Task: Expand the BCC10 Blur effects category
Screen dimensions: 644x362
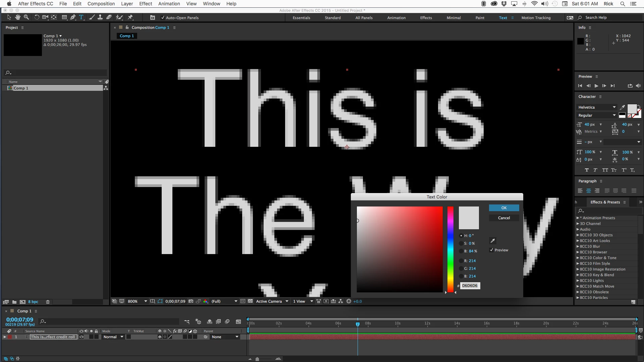Action: pyautogui.click(x=578, y=246)
